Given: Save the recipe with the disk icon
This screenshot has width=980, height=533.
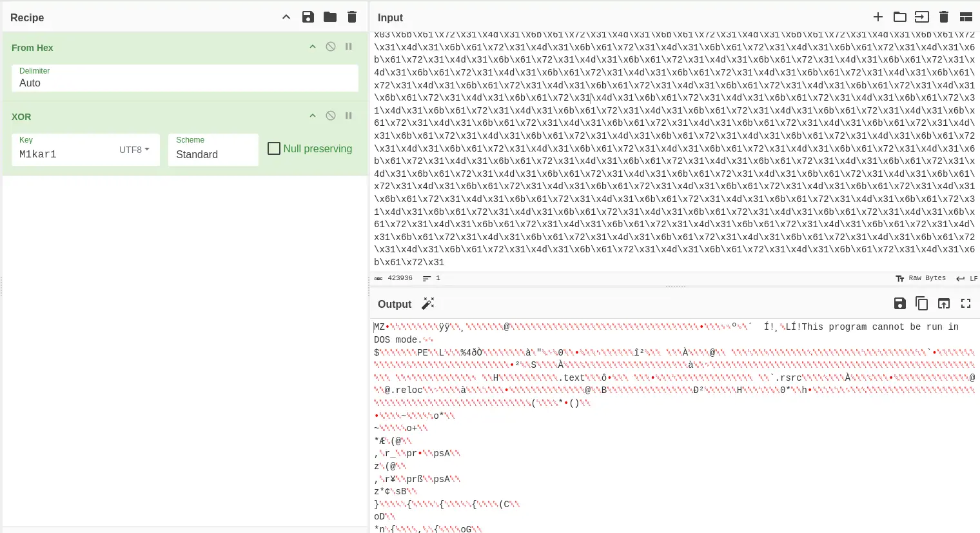Looking at the screenshot, I should [308, 17].
